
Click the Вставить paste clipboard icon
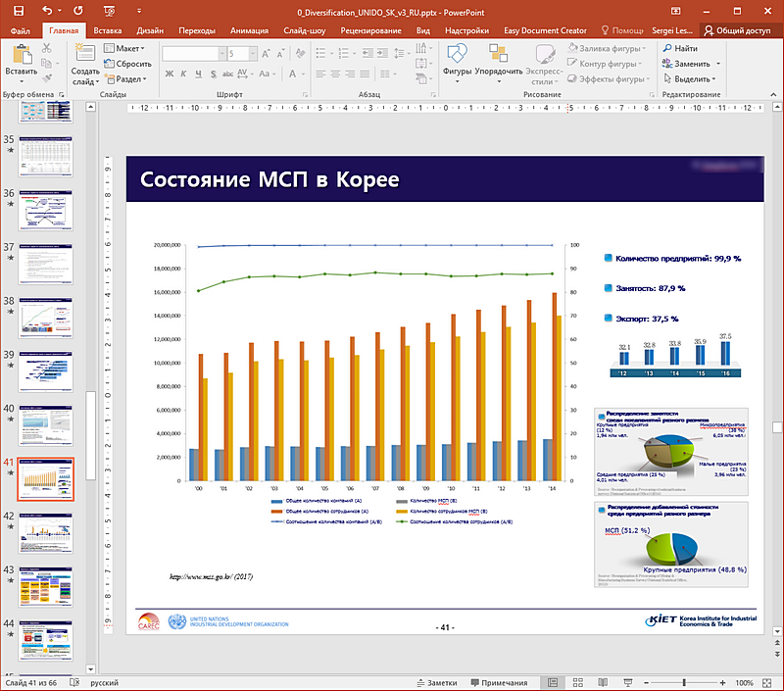tap(22, 55)
